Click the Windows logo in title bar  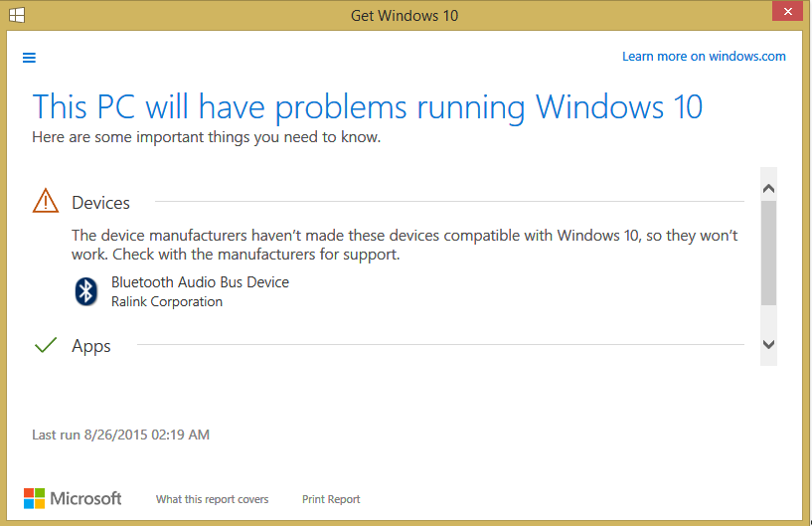[17, 15]
